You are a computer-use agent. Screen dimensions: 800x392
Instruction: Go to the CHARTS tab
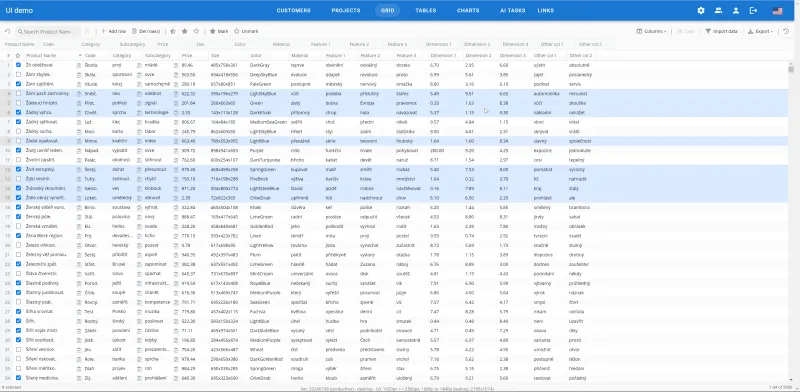(468, 10)
